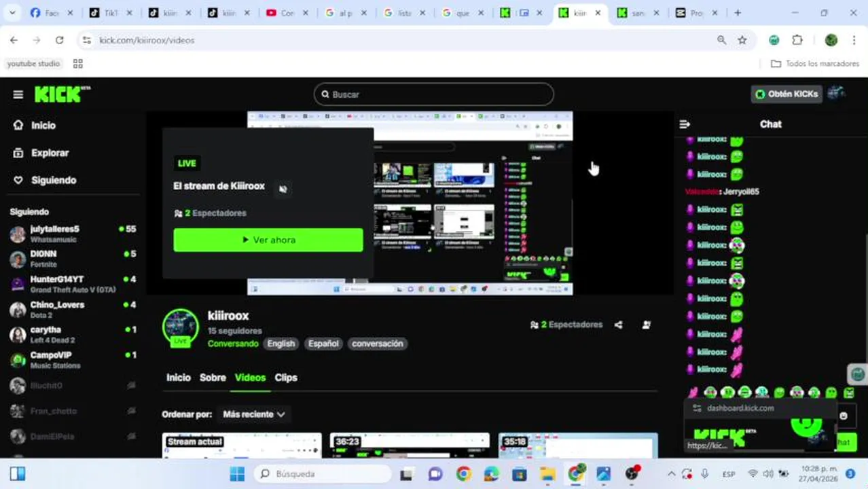This screenshot has height=489, width=868.
Task: Open Microsoft Edge from the taskbar
Action: [492, 474]
